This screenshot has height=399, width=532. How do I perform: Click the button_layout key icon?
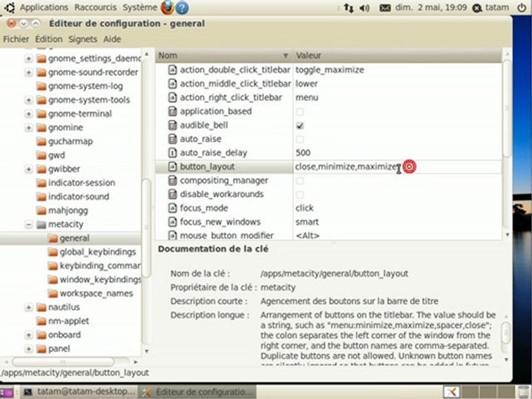click(x=173, y=167)
